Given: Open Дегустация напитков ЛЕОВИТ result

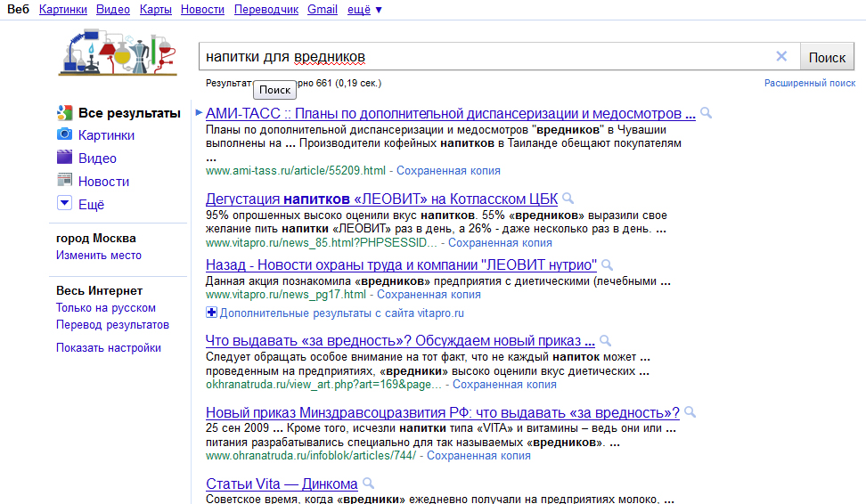Looking at the screenshot, I should point(381,199).
